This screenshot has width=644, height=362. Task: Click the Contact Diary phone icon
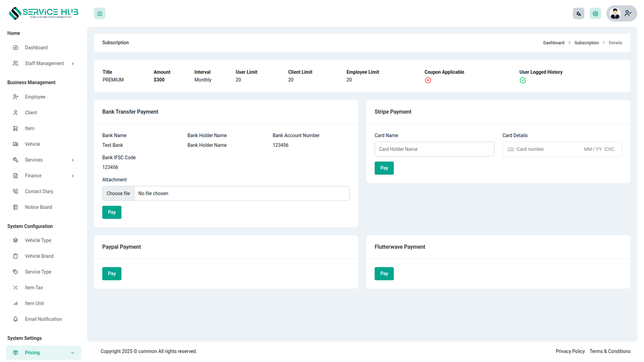click(x=15, y=191)
